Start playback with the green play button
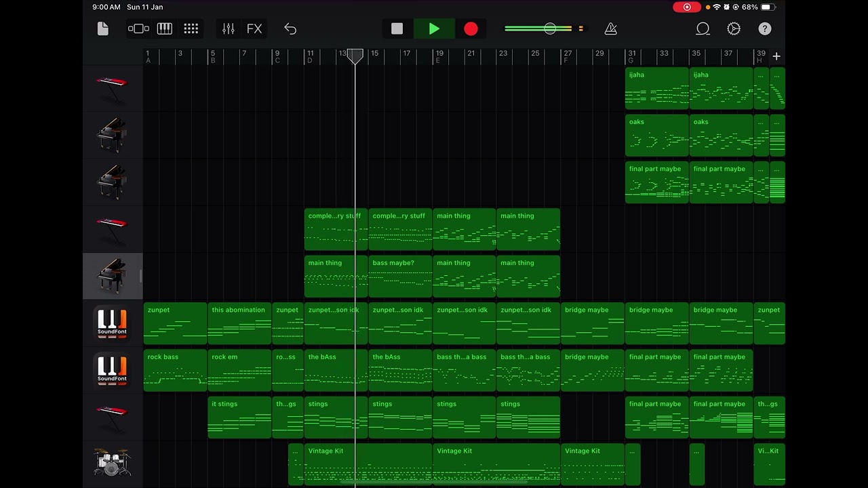The height and width of the screenshot is (488, 868). pos(434,28)
